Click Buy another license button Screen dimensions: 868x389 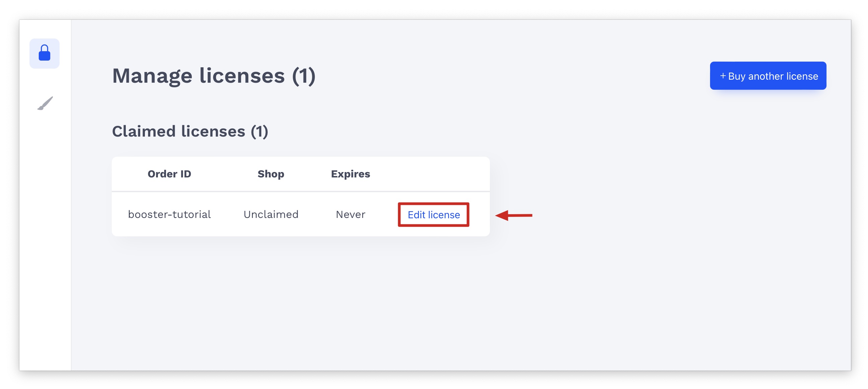768,76
